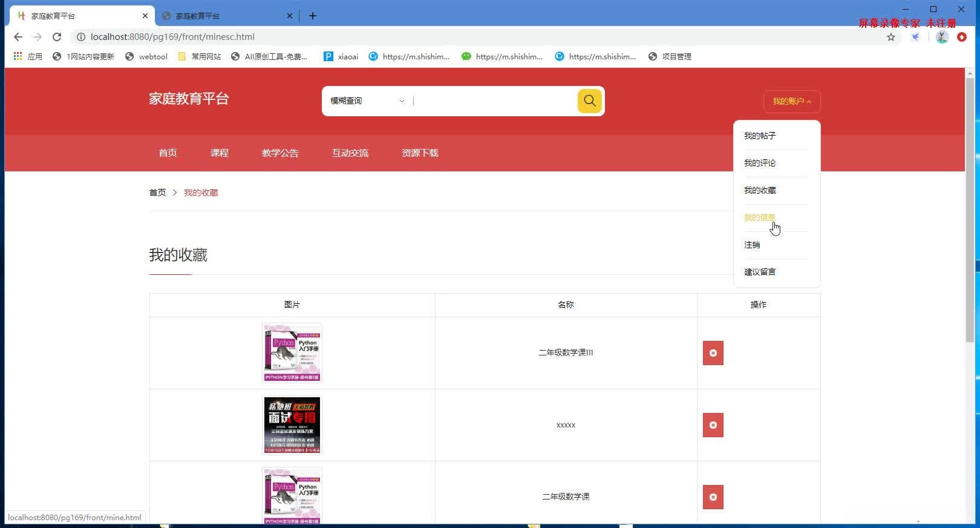980x528 pixels.
Task: Open a new browser tab
Action: point(313,16)
